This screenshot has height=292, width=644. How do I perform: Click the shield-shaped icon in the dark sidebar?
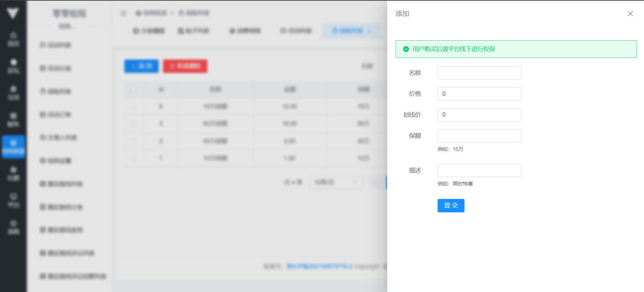pyautogui.click(x=13, y=200)
